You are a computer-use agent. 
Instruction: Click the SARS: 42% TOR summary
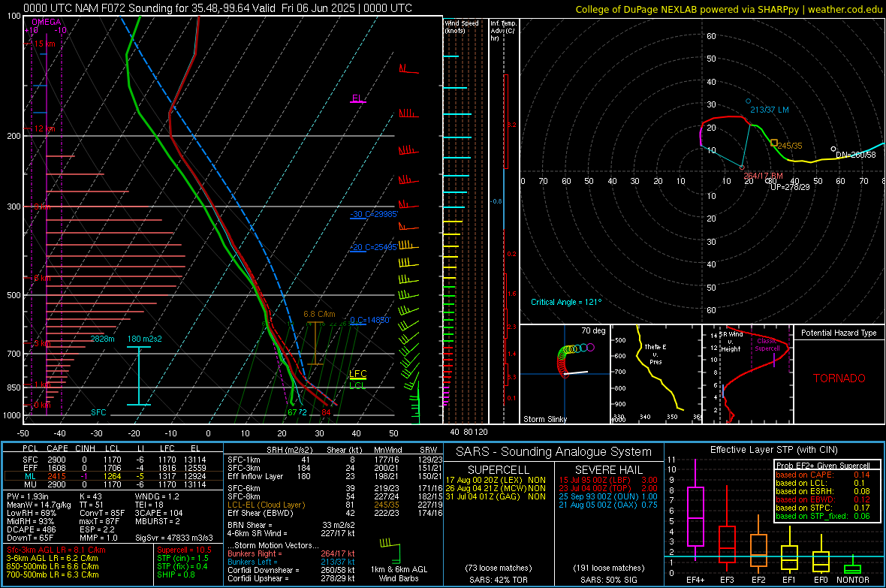498,580
